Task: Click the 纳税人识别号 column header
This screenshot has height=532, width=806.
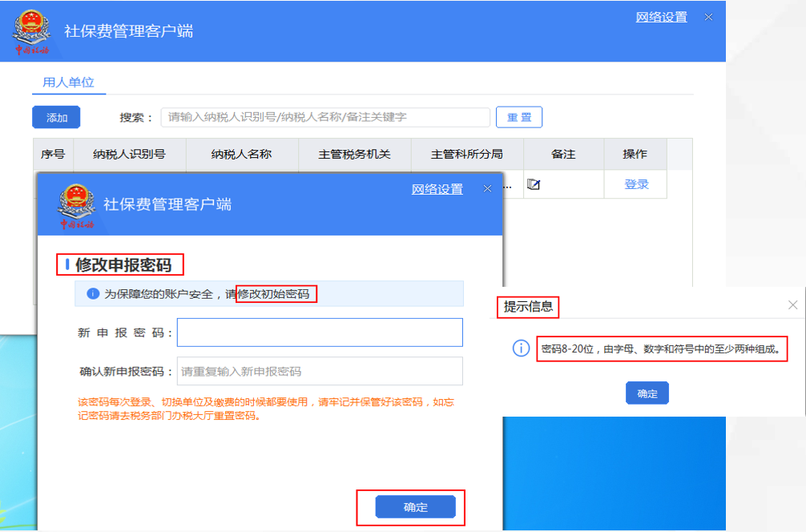Action: pos(129,154)
